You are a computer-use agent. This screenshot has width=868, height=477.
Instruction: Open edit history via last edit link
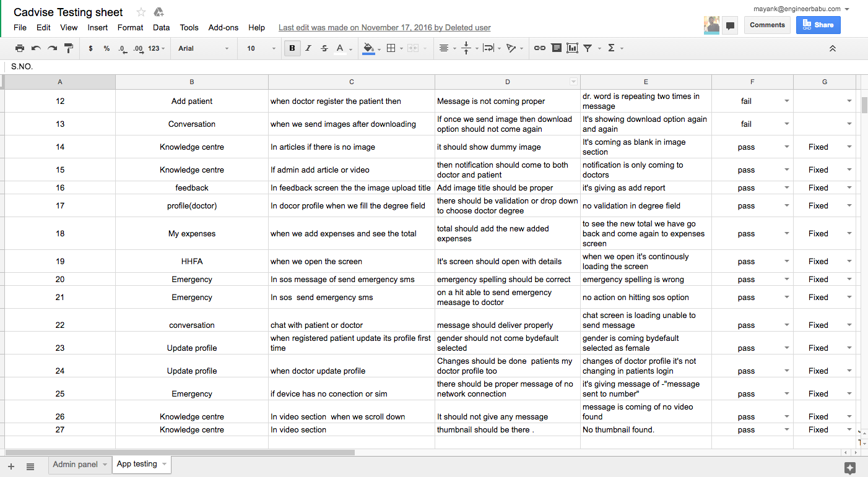coord(384,27)
